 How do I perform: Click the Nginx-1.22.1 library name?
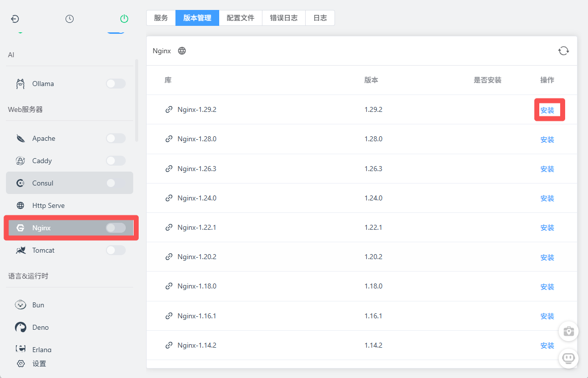point(197,227)
